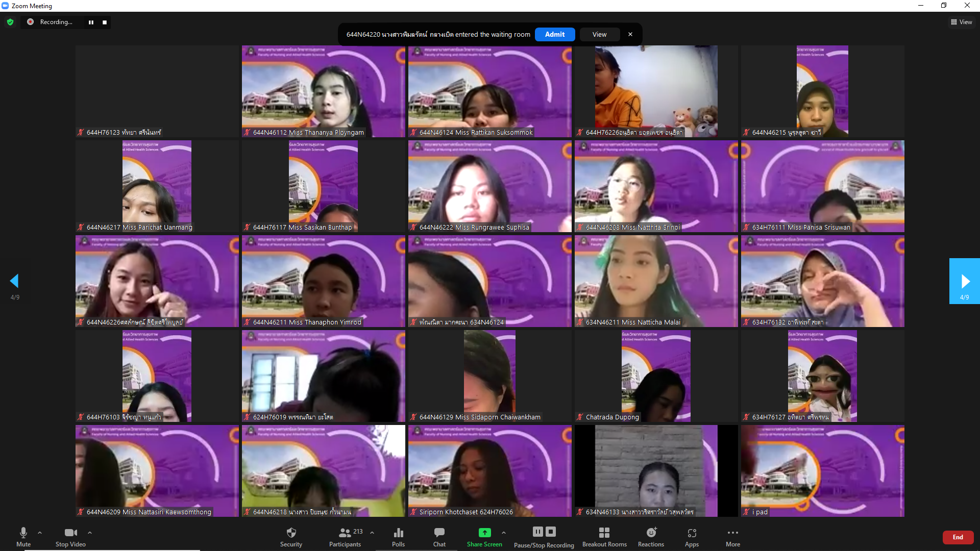
Task: Open the Apps icon
Action: [x=692, y=537]
